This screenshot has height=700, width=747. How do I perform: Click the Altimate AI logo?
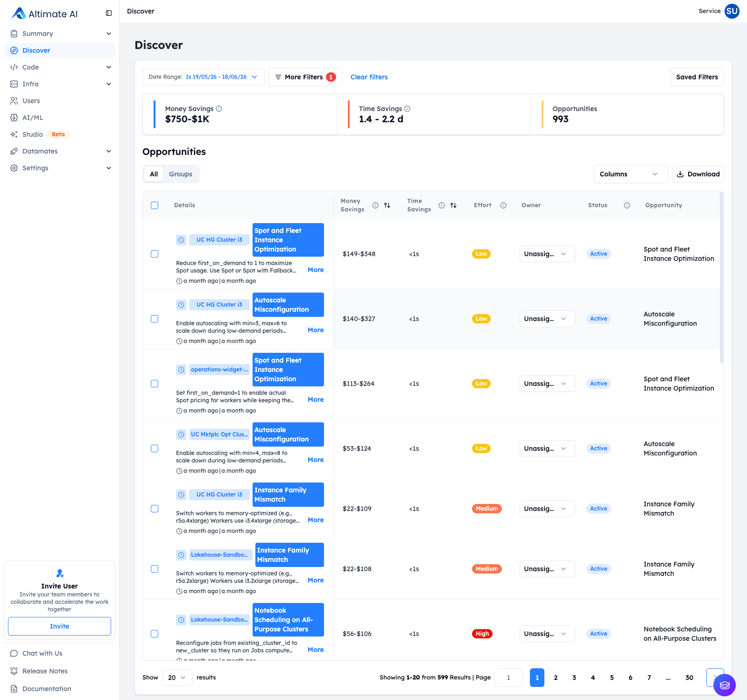tap(44, 14)
